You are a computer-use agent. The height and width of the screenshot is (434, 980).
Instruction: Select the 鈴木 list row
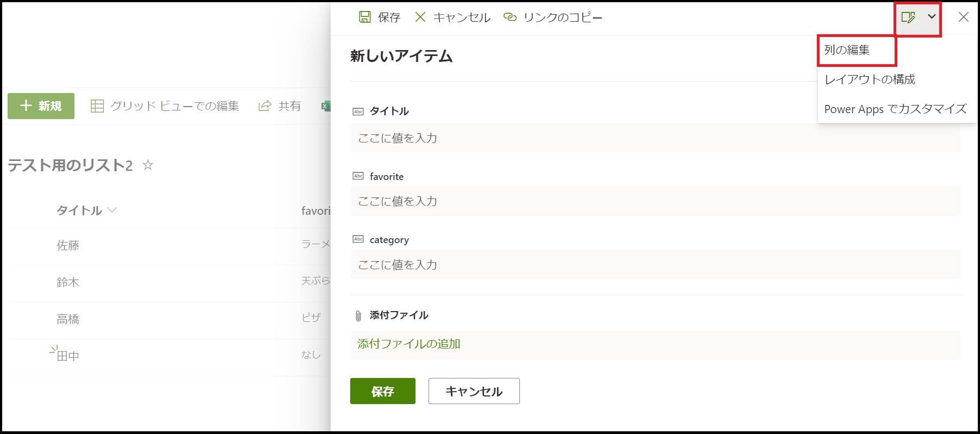click(x=169, y=282)
